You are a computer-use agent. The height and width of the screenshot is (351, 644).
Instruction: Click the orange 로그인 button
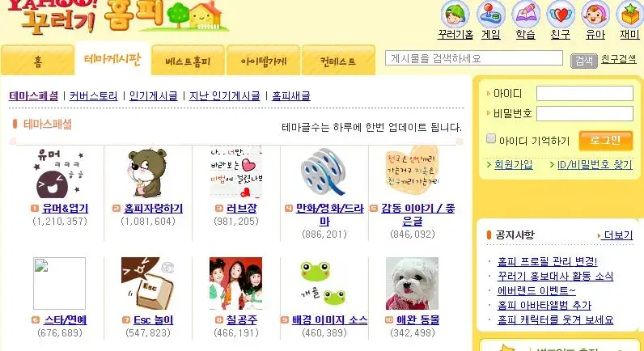coord(606,141)
